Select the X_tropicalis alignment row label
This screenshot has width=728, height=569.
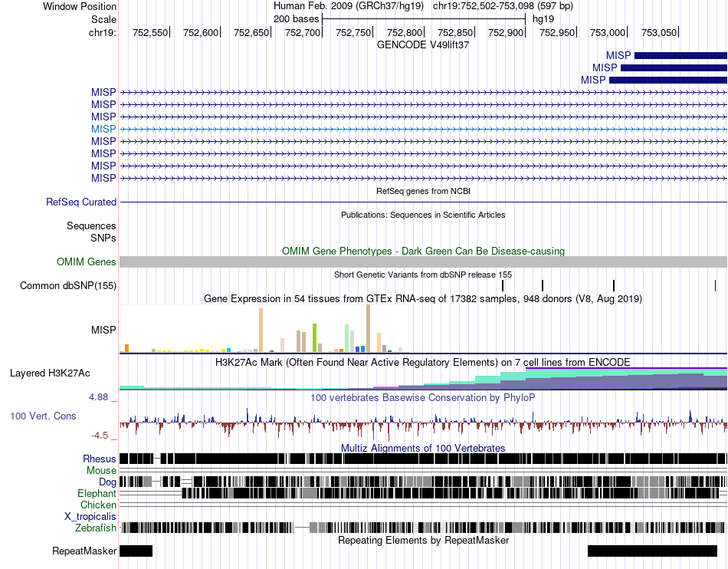[90, 517]
